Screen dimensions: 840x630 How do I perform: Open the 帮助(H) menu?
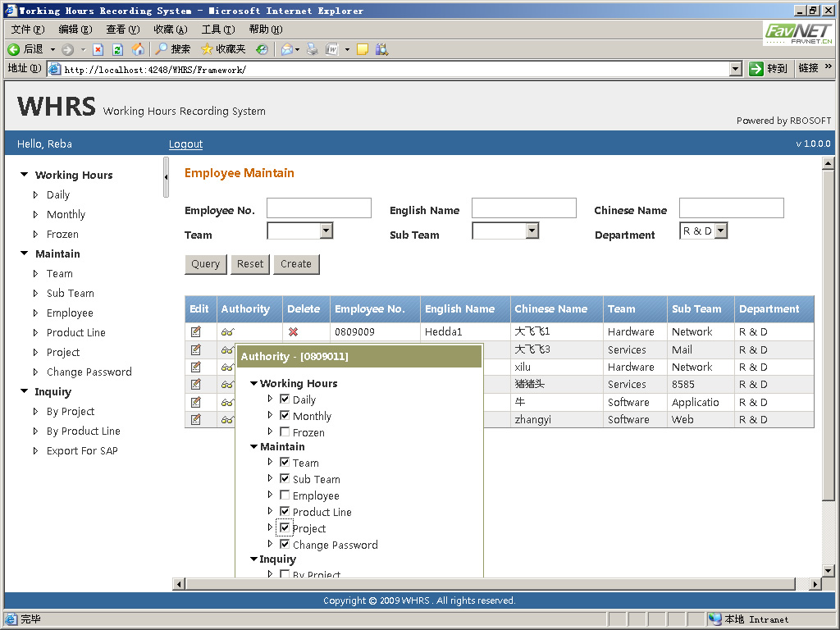pos(266,30)
